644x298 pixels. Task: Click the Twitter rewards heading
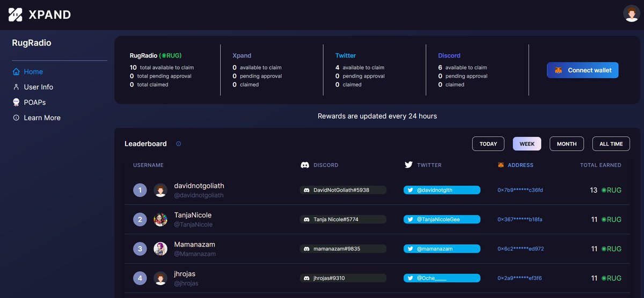[346, 55]
